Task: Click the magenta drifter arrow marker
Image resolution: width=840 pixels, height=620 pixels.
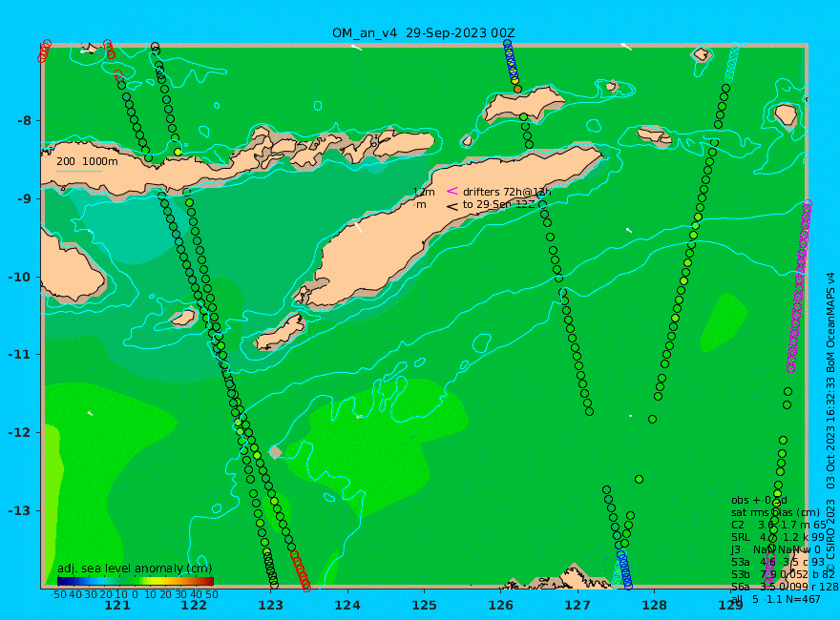Action: tap(452, 191)
